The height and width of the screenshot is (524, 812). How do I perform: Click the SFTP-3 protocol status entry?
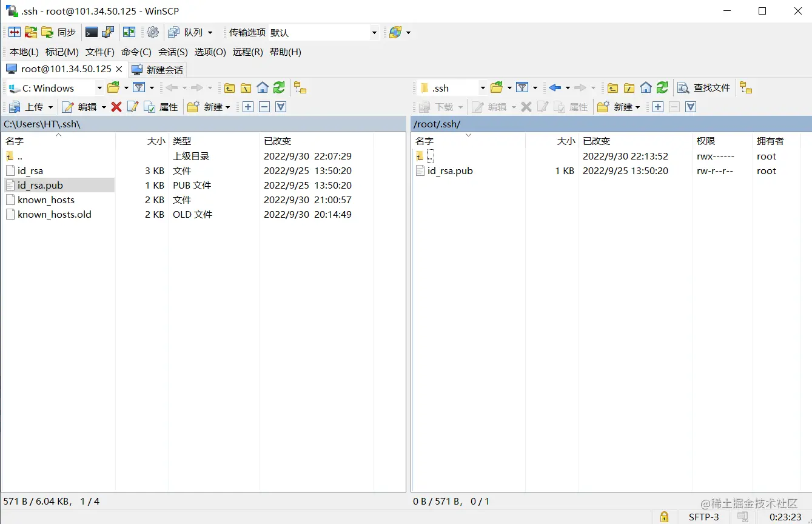704,517
